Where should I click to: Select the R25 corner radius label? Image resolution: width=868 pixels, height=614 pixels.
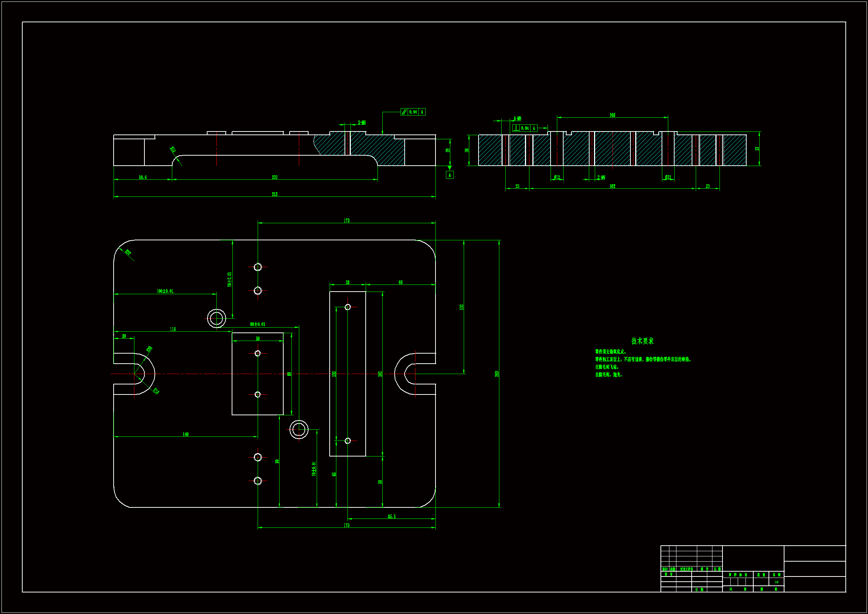[x=128, y=252]
